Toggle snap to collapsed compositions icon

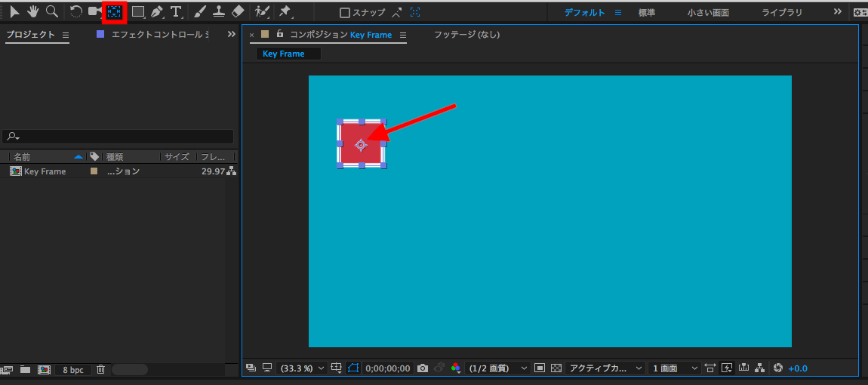tap(414, 12)
